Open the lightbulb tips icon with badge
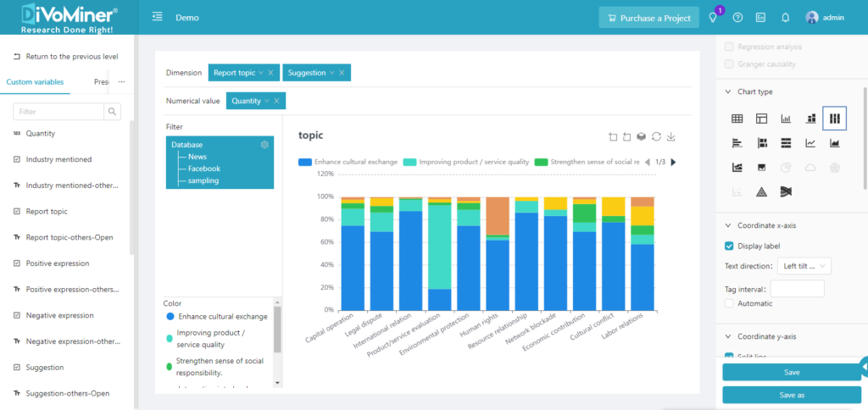This screenshot has width=868, height=410. coord(713,17)
